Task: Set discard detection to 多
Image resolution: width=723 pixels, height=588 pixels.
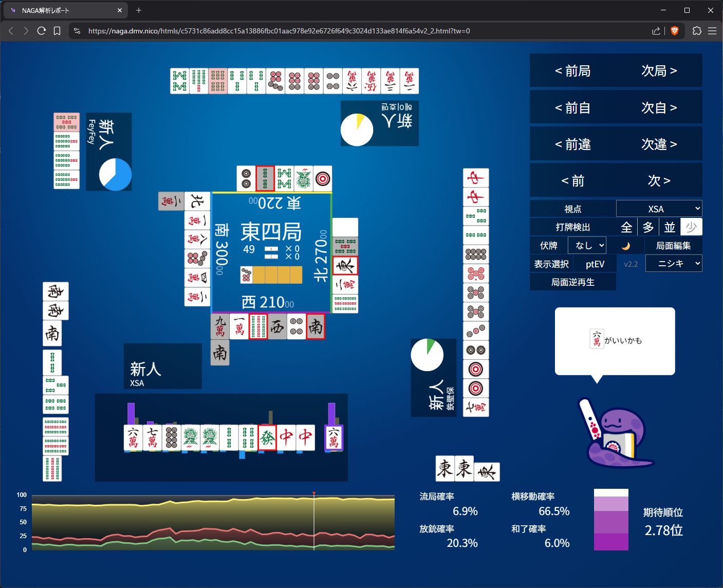Action: (x=648, y=227)
